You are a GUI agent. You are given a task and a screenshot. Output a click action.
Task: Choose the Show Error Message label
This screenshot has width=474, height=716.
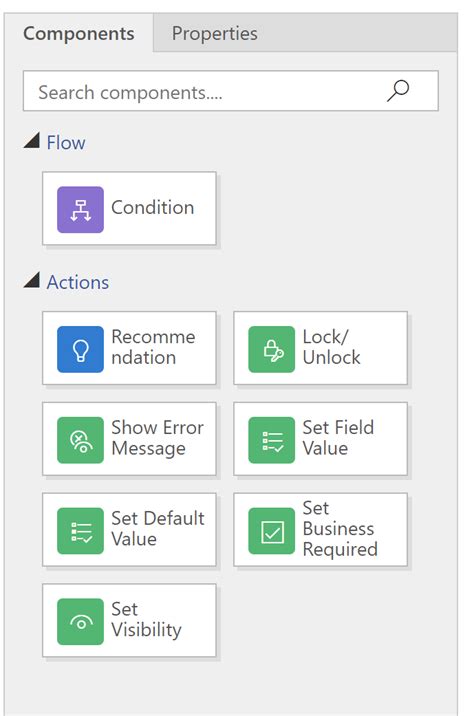coord(158,438)
